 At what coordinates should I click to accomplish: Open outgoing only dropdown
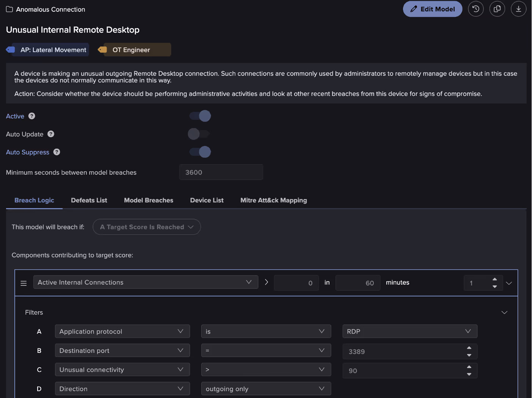(266, 389)
